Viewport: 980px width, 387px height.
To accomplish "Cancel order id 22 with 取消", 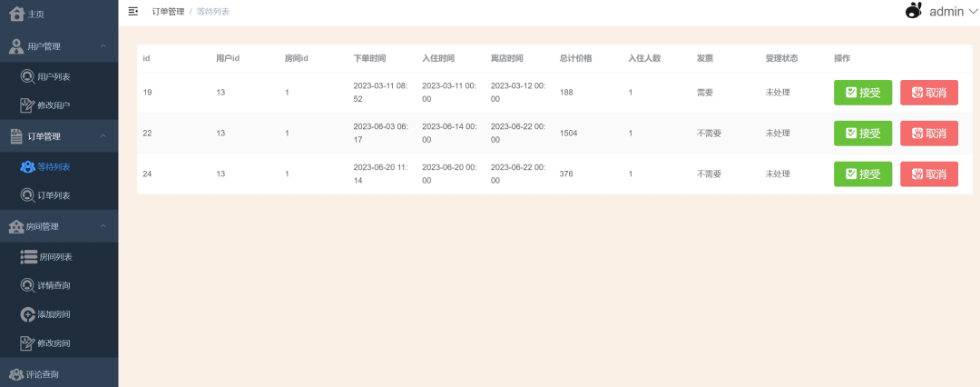I will coord(929,134).
